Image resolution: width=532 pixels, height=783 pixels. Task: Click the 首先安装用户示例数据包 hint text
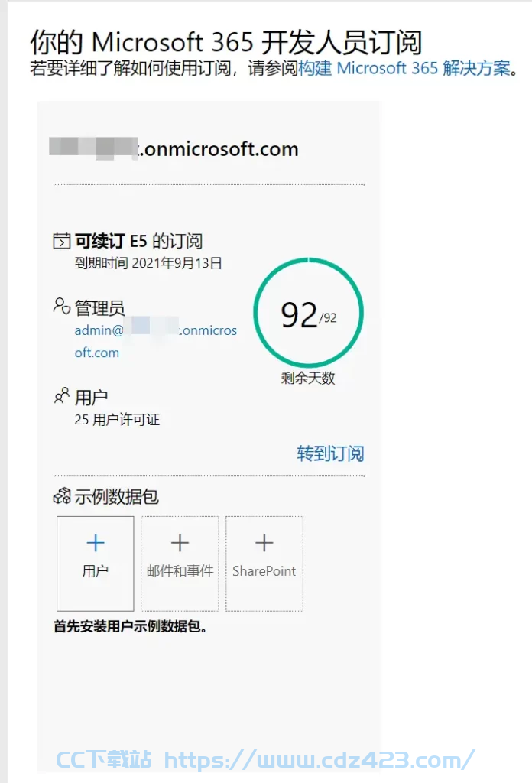coord(130,626)
